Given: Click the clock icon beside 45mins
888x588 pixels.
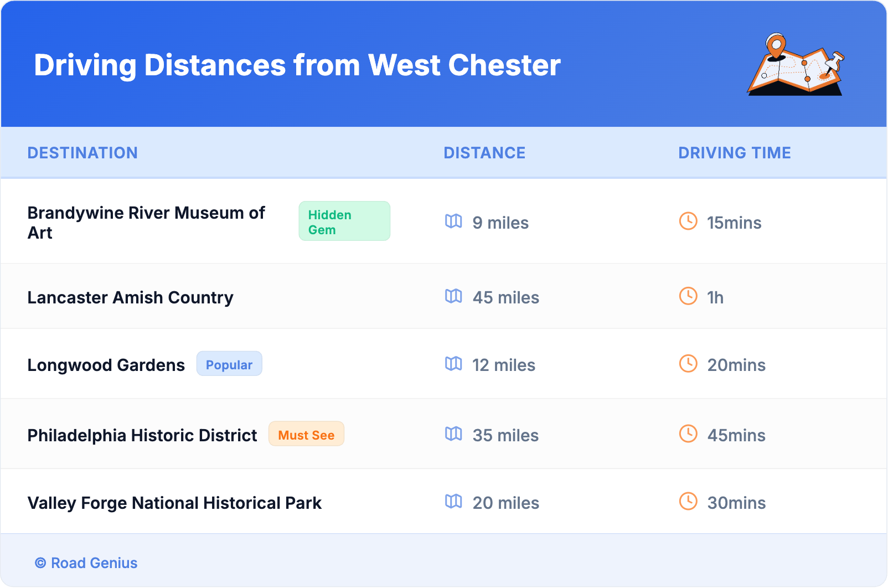Looking at the screenshot, I should point(688,434).
